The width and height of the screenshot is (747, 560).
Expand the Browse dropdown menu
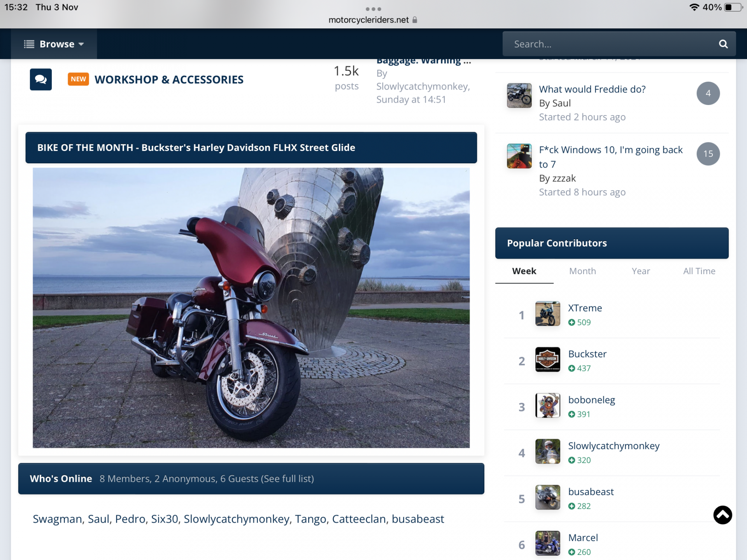(54, 44)
